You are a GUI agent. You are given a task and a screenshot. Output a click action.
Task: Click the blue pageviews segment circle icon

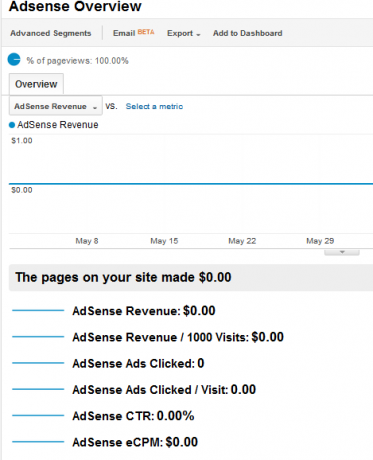coord(14,60)
